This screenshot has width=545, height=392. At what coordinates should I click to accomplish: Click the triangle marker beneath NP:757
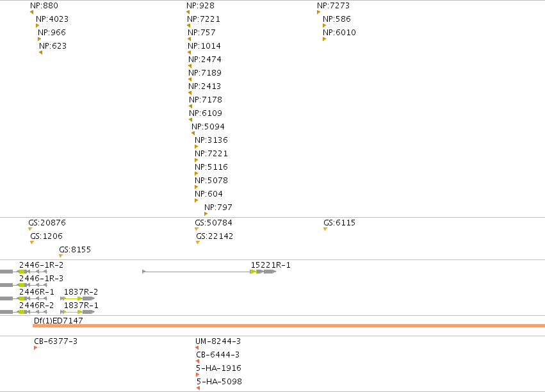pyautogui.click(x=190, y=39)
